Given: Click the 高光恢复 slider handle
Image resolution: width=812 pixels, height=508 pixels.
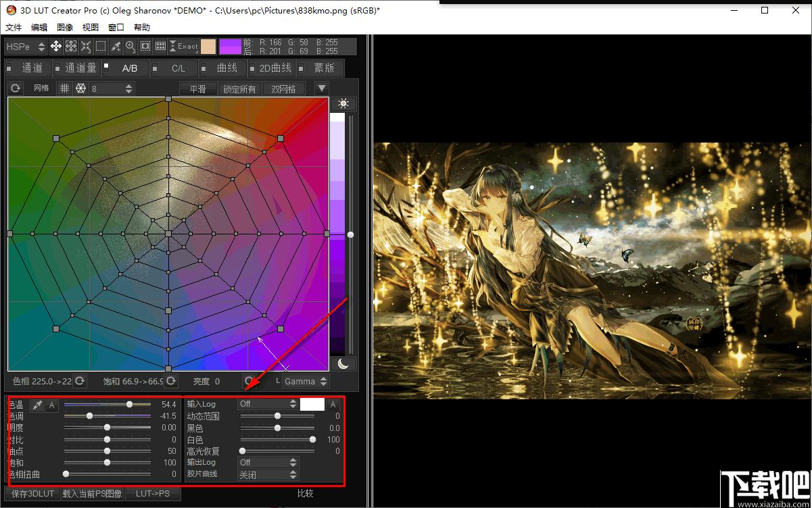Looking at the screenshot, I should point(242,451).
